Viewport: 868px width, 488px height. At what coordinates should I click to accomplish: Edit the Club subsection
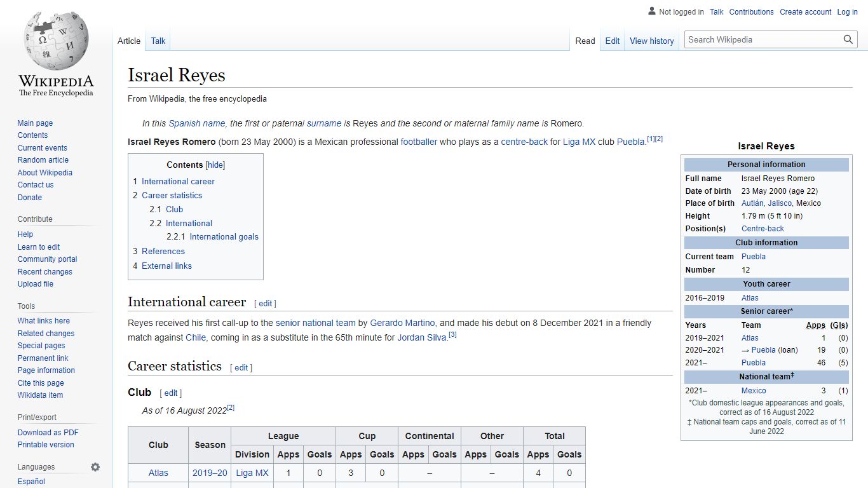coord(171,393)
